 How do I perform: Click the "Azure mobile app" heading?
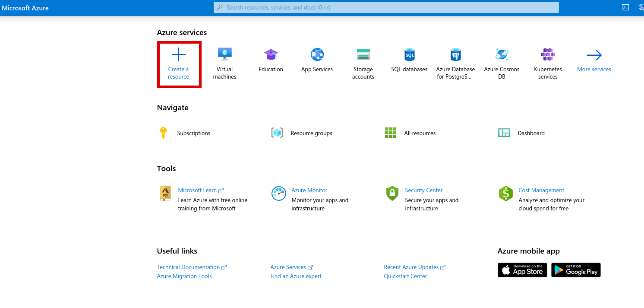point(529,251)
